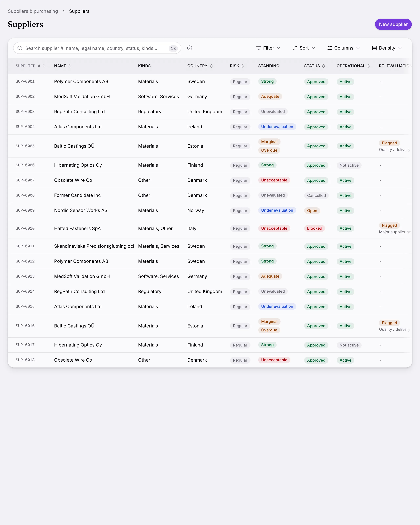Click Unevaluated badge in SUP-0003 row
Viewport: 420px width, 525px height.
click(x=273, y=112)
